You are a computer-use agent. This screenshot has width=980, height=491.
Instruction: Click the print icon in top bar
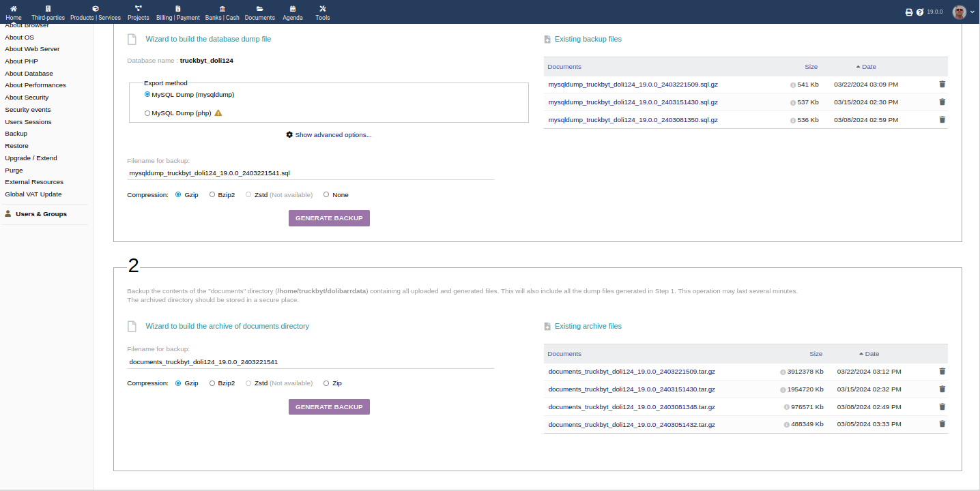tap(908, 12)
